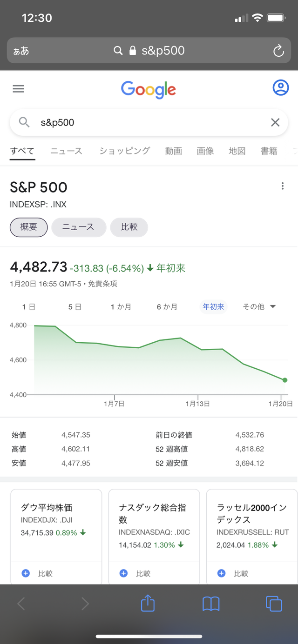Image resolution: width=298 pixels, height=644 pixels.
Task: Open the 免責条項 disclaimer link
Action: [x=102, y=284]
